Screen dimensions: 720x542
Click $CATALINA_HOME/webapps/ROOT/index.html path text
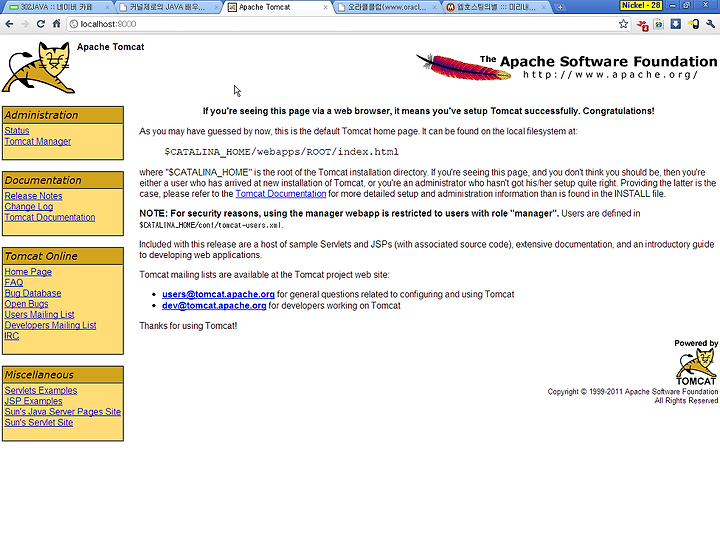point(281,152)
